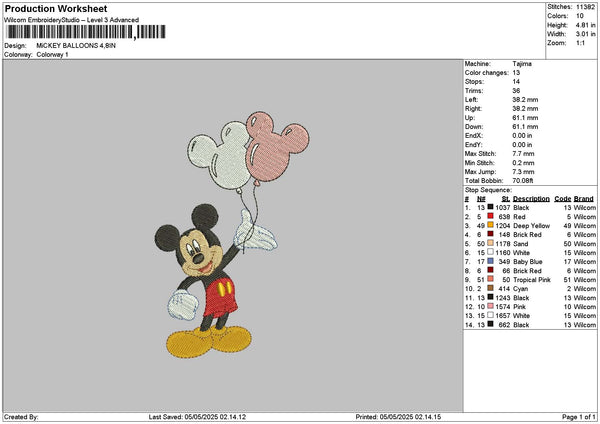The height and width of the screenshot is (424, 600).
Task: Click "Printed: 05/05/2025 02.14.15" in footer
Action: 398,417
